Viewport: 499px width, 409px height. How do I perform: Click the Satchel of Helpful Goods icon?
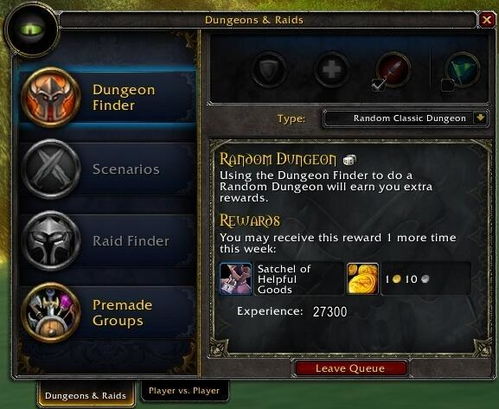pyautogui.click(x=236, y=279)
